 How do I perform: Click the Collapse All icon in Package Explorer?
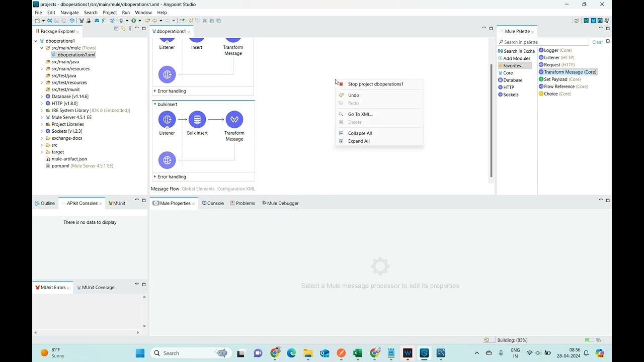pyautogui.click(x=116, y=28)
